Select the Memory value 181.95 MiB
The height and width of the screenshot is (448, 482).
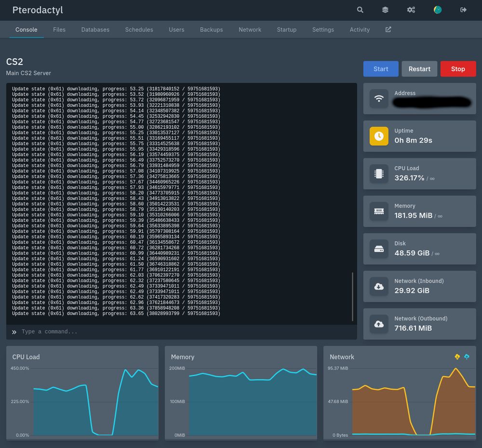tap(413, 215)
